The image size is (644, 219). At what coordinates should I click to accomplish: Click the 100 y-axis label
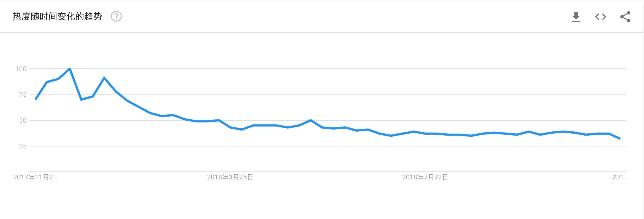[21, 69]
